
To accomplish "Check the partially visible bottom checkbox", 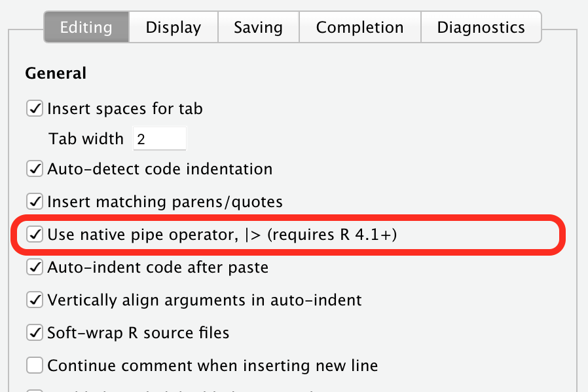I will click(x=34, y=389).
